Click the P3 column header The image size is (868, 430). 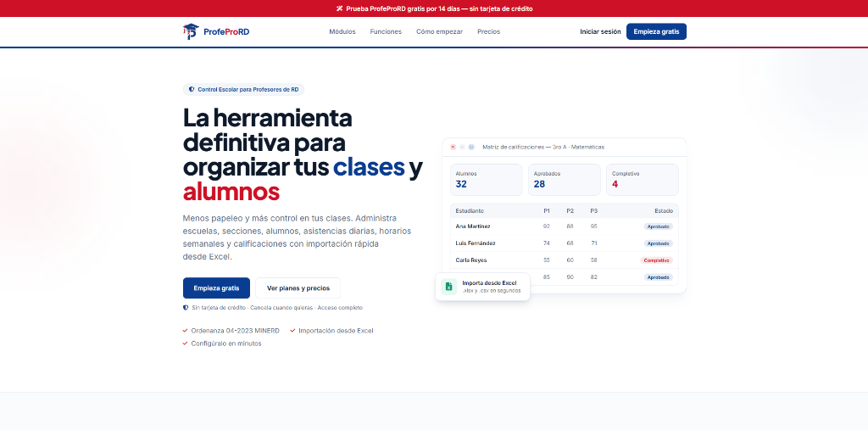pyautogui.click(x=594, y=210)
